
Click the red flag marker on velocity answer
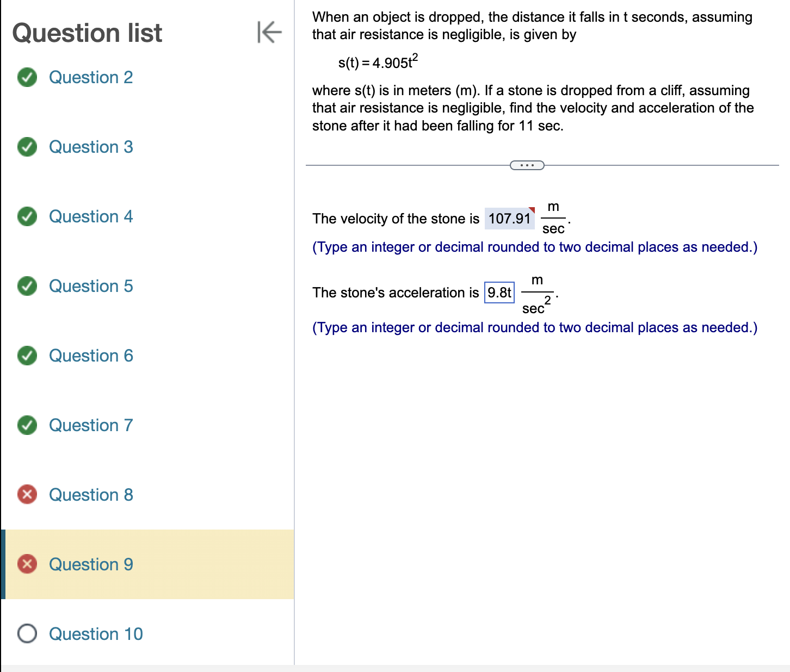pos(531,209)
